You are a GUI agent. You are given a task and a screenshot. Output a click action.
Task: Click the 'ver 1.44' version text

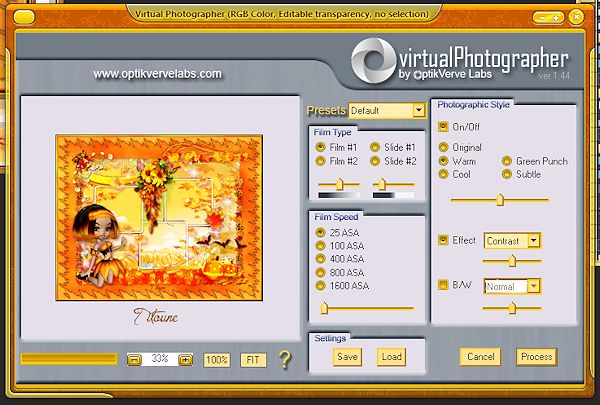tap(554, 76)
